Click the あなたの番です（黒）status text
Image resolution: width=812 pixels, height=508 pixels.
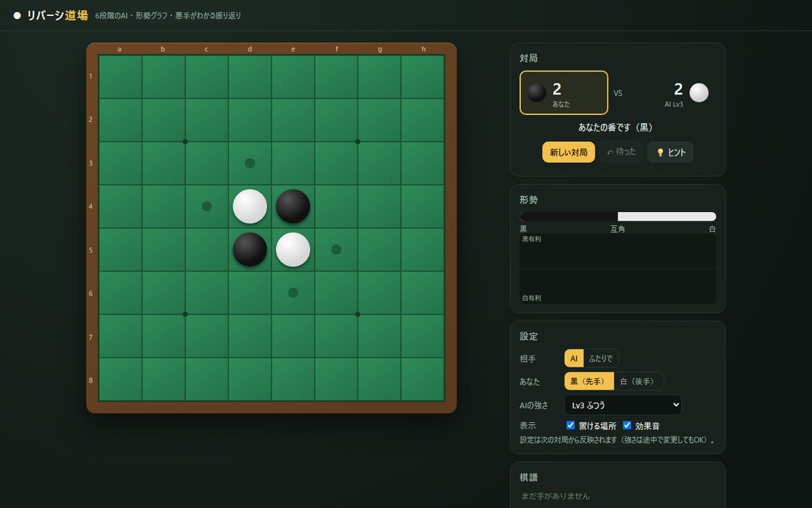click(x=618, y=128)
